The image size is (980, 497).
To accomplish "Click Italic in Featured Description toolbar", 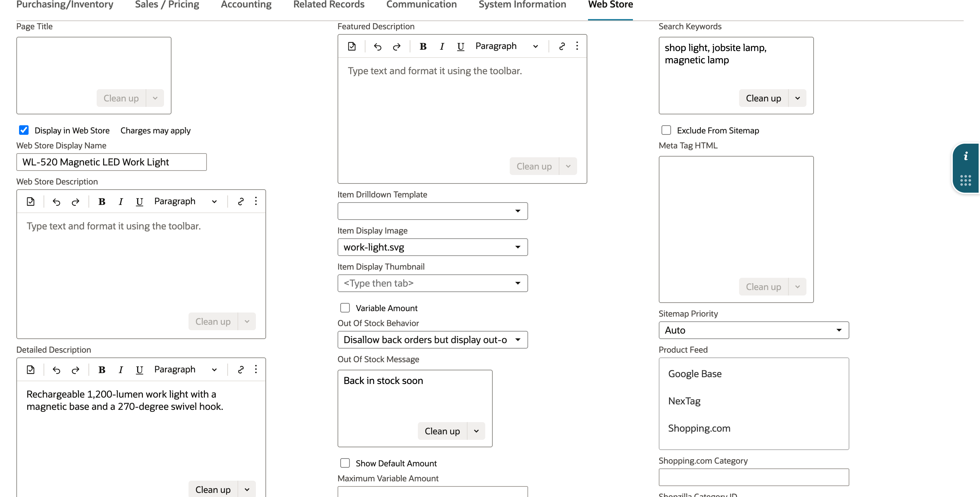I will click(442, 46).
